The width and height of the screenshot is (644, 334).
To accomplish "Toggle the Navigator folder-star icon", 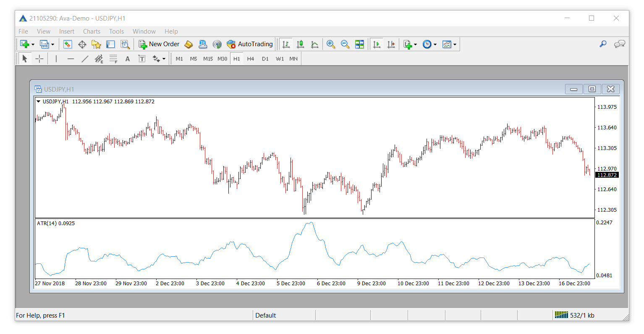I will click(97, 44).
